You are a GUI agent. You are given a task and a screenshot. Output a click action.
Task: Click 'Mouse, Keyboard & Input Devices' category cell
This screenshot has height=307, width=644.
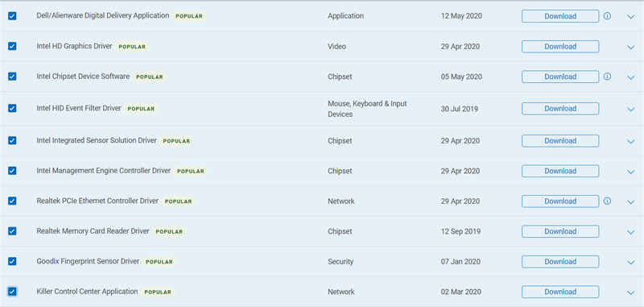(x=367, y=109)
